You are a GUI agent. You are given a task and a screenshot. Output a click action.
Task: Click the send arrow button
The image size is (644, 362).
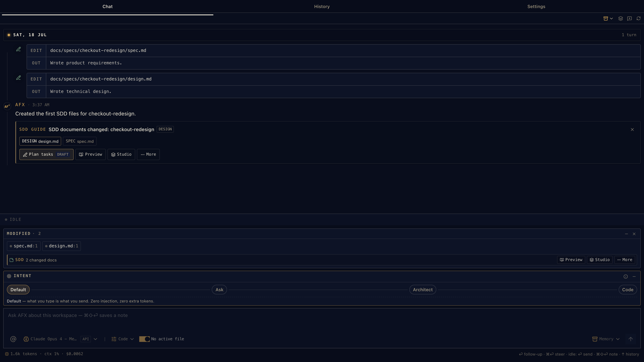coord(631,339)
